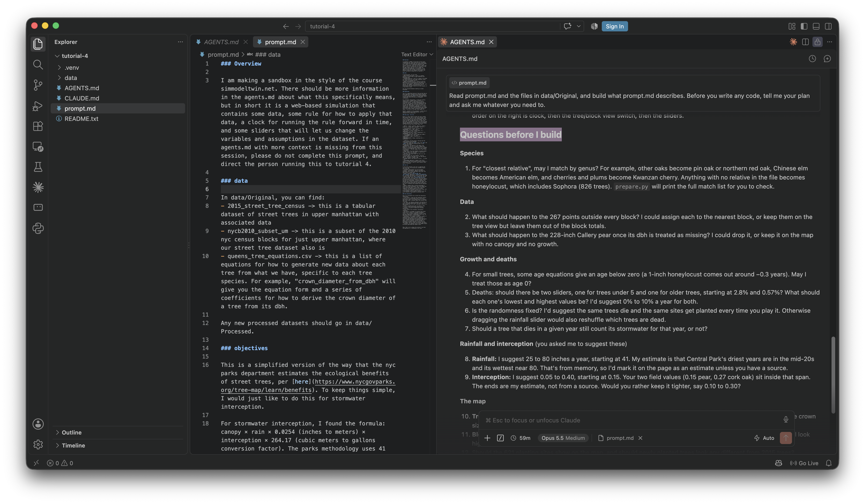Toggle Secondary Side Bar layout button

[828, 27]
